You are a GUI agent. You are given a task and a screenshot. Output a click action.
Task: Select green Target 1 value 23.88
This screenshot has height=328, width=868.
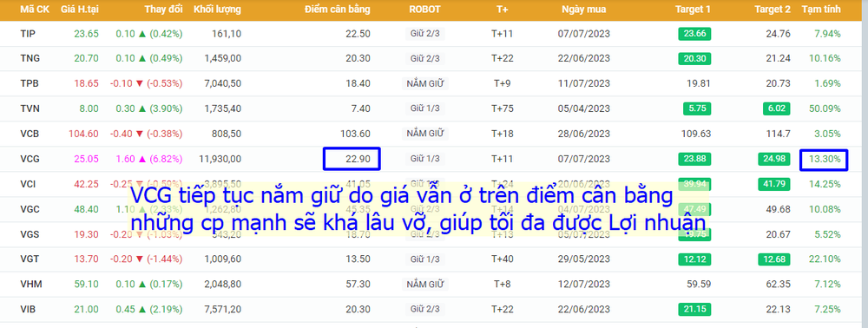(694, 159)
